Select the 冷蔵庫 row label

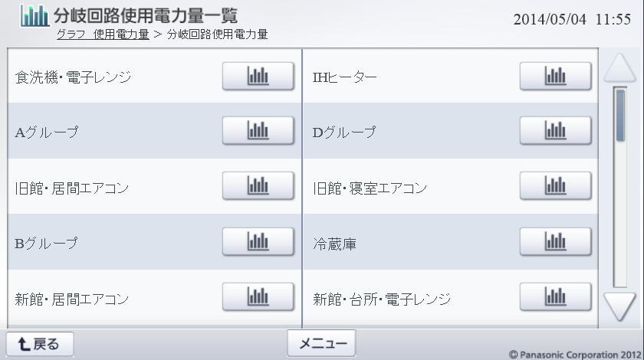[x=334, y=244]
